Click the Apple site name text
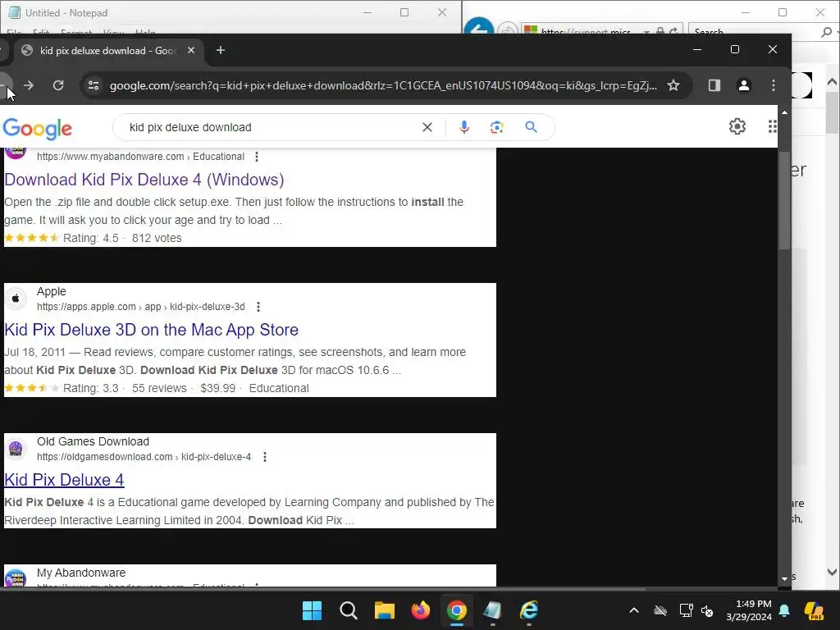 [x=52, y=291]
